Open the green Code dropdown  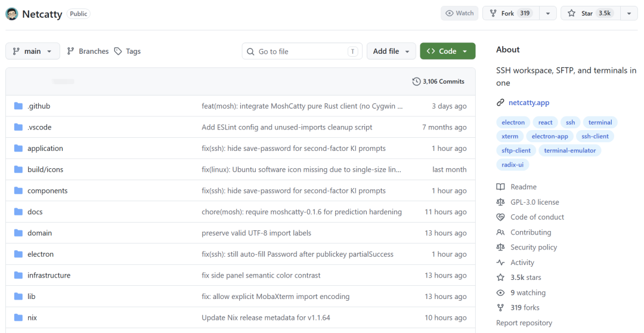pos(448,51)
